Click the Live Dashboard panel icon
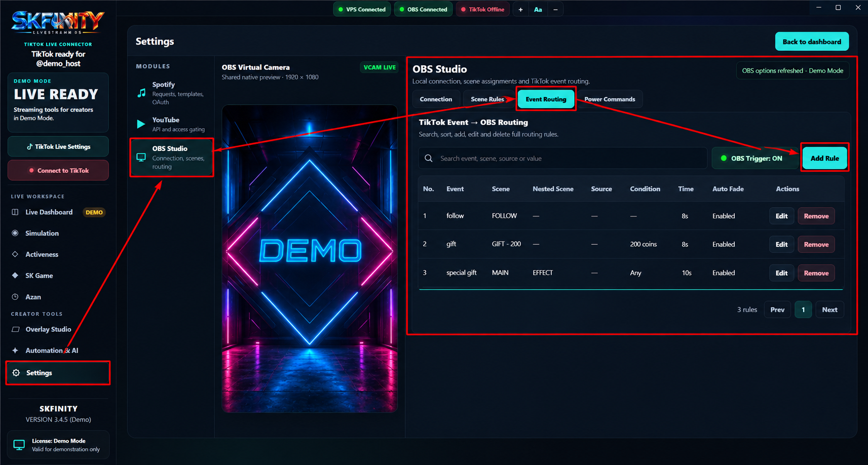Screen dimensions: 868x465 point(15,212)
